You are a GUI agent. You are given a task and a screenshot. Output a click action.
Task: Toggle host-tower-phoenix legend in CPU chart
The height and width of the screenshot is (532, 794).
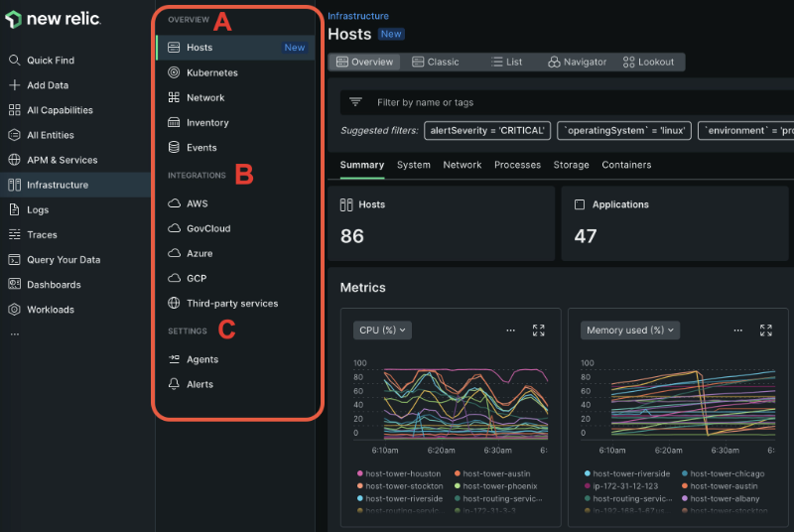(x=495, y=486)
